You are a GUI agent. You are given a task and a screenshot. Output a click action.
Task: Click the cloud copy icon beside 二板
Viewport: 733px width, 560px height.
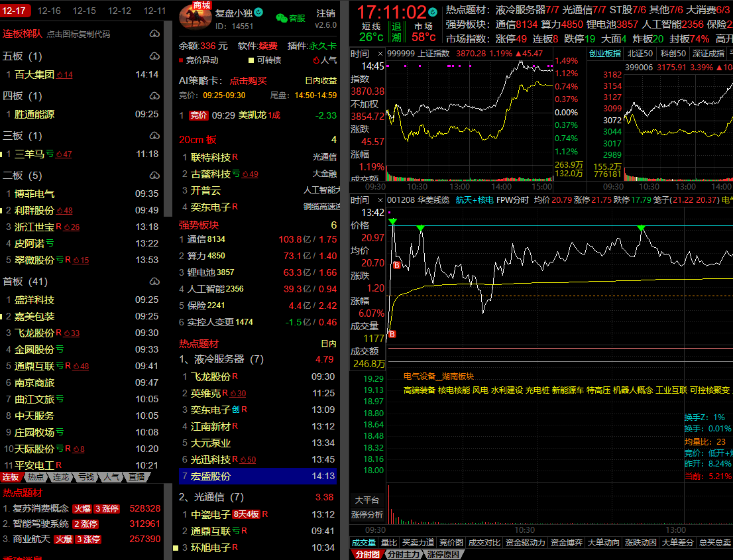pyautogui.click(x=154, y=176)
